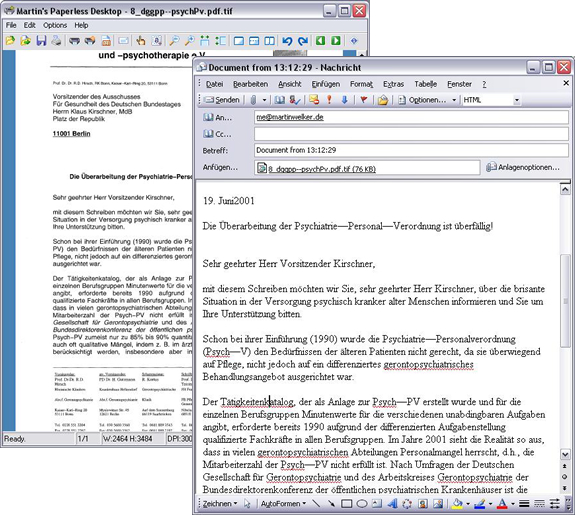
Task: Click the Cc... button
Action: [217, 134]
